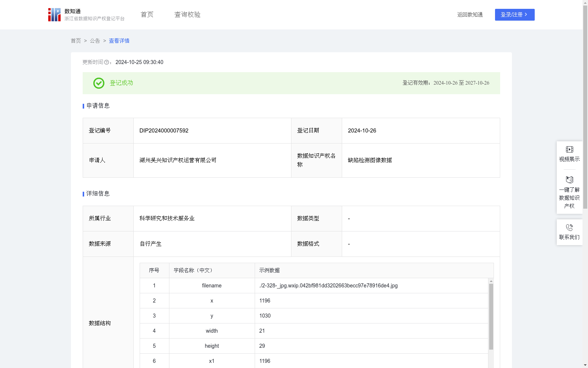The image size is (588, 368).
Task: Click the 所属行业 label cell
Action: coord(108,219)
